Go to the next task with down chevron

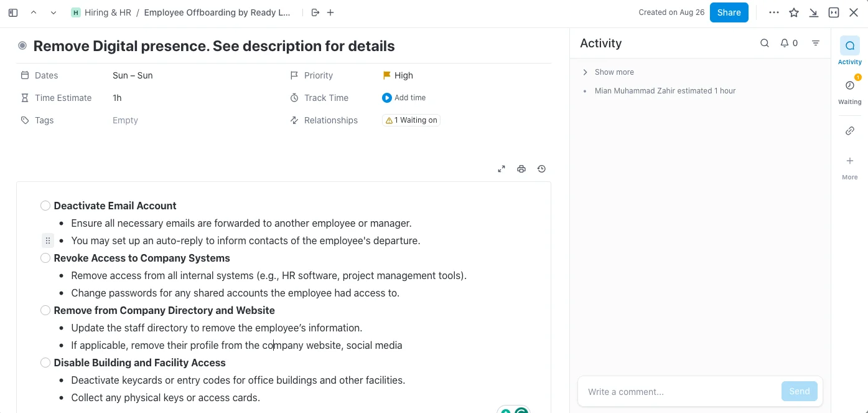[54, 12]
